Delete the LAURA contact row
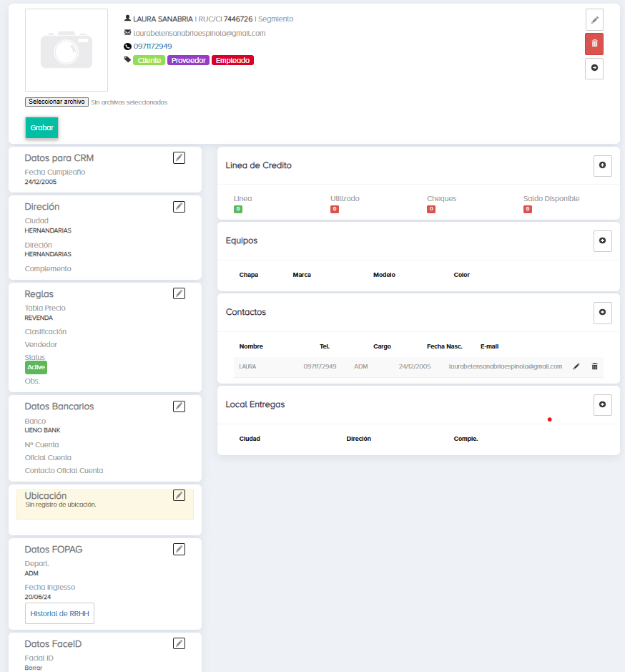The width and height of the screenshot is (625, 672). pyautogui.click(x=594, y=366)
